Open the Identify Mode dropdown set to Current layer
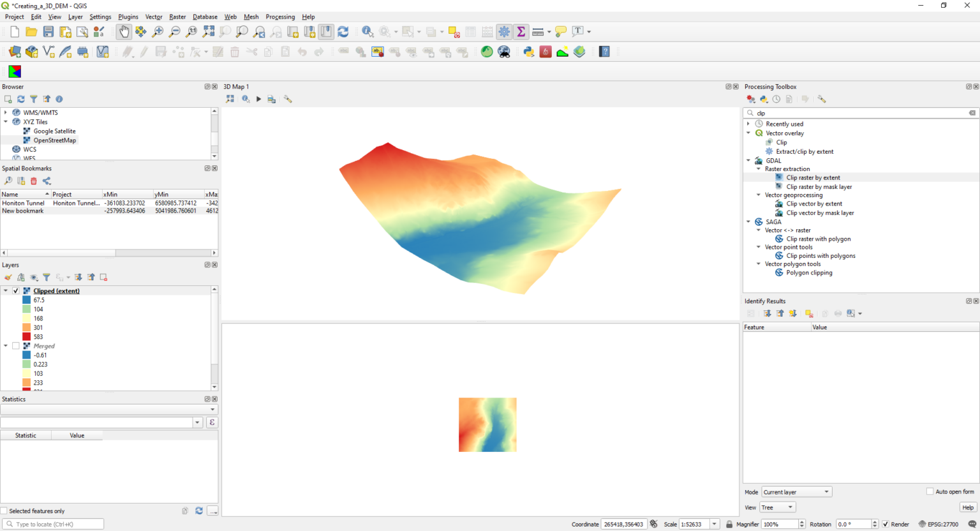 (x=796, y=492)
